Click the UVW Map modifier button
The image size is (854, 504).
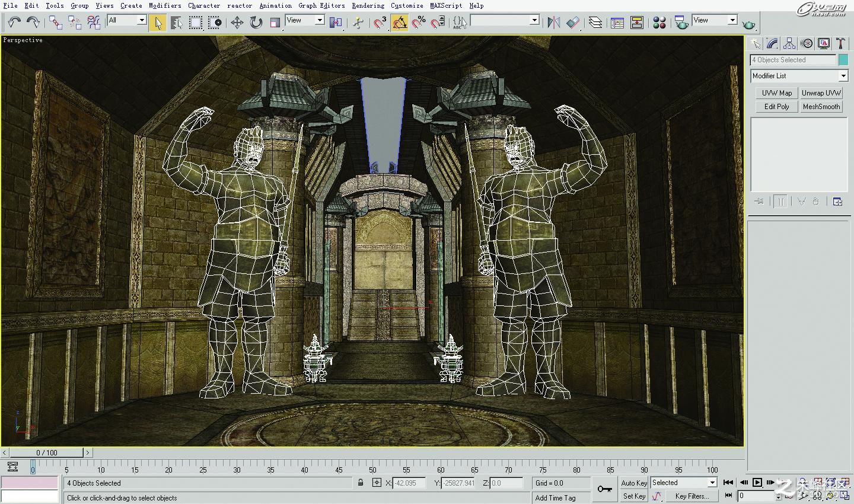[x=777, y=93]
